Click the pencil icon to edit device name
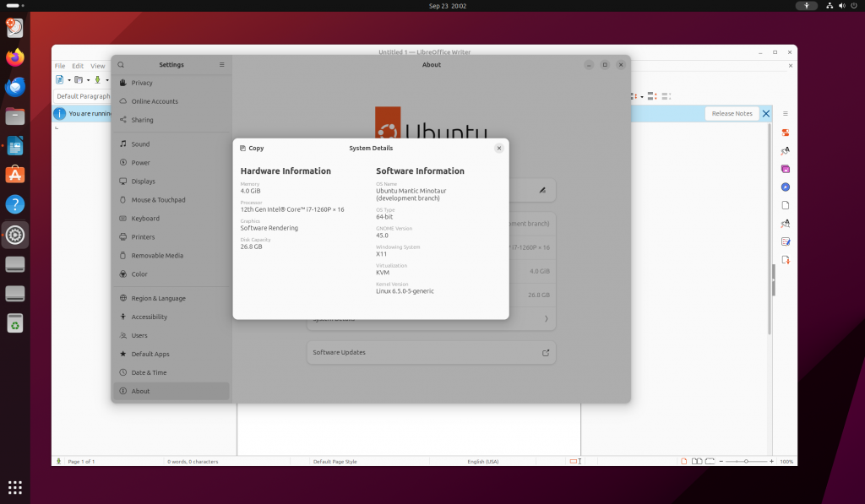 pos(542,190)
